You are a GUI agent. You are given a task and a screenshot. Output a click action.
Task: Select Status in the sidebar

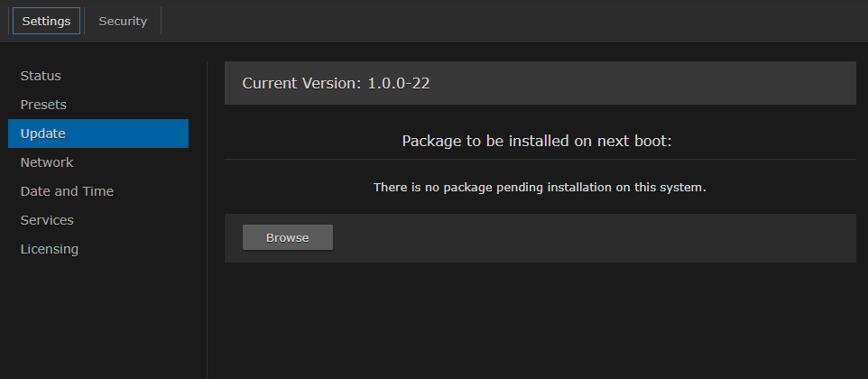pos(41,76)
